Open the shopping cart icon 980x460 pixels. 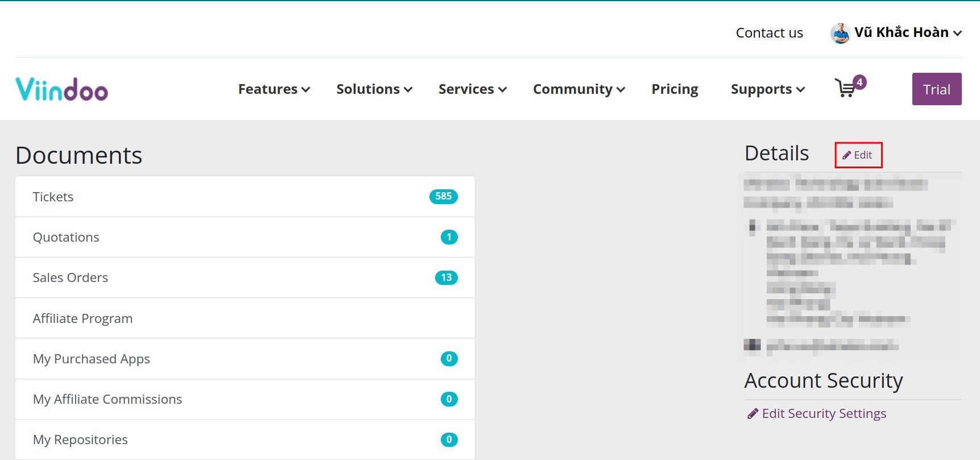click(x=845, y=89)
